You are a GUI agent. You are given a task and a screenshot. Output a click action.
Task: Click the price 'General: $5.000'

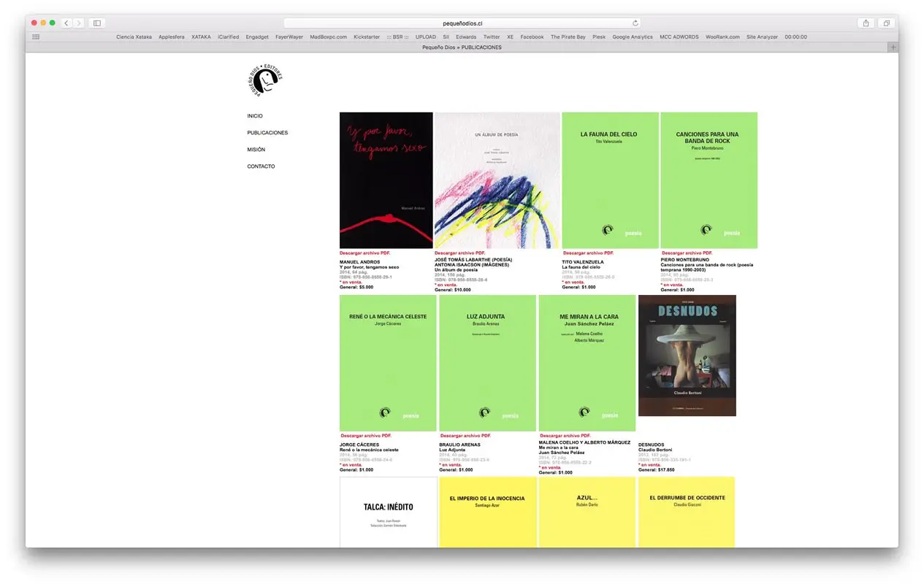(x=356, y=288)
